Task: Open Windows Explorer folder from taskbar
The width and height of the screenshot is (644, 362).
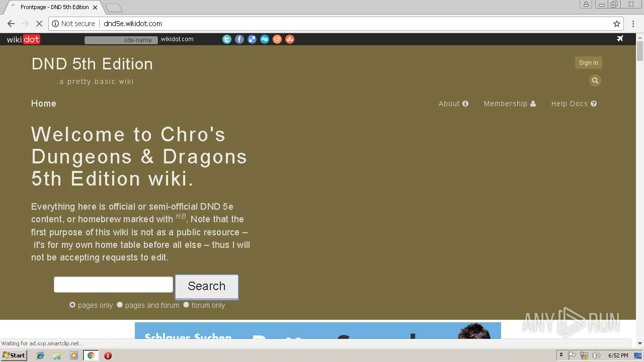Action: [x=57, y=355]
